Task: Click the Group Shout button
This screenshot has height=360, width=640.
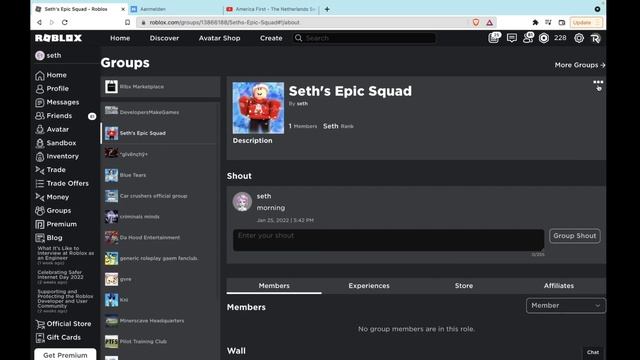Action: pyautogui.click(x=575, y=236)
